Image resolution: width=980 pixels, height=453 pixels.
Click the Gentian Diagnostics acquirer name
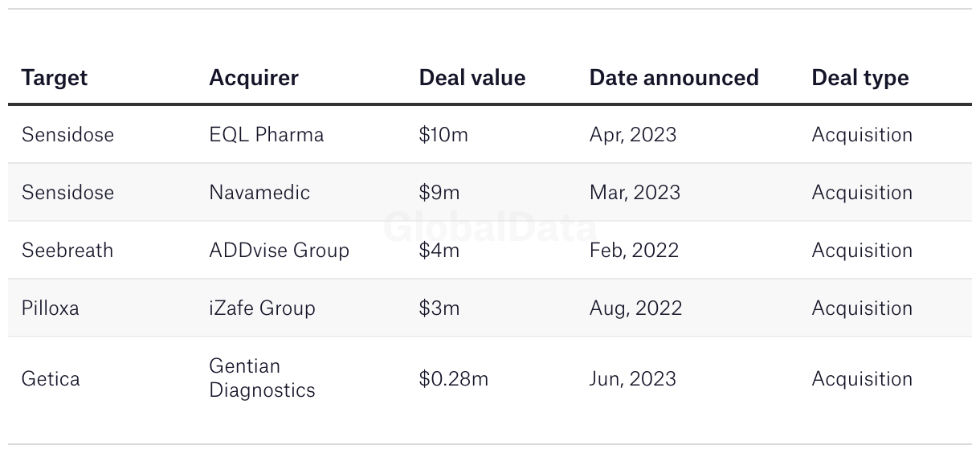[262, 378]
